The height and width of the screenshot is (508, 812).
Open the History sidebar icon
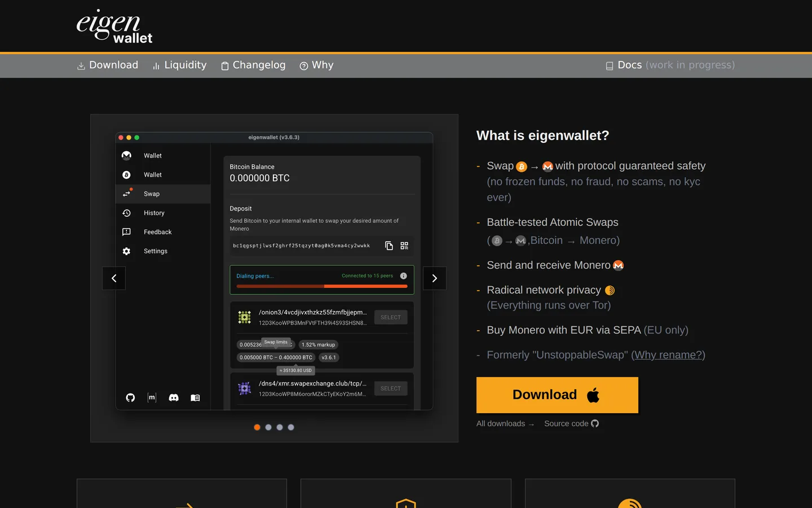point(126,213)
